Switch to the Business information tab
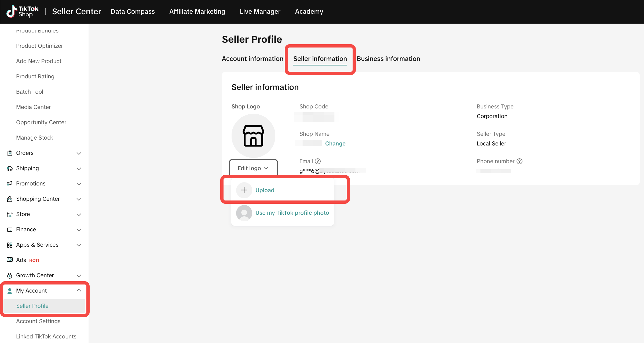Viewport: 644px width, 343px height. [388, 59]
